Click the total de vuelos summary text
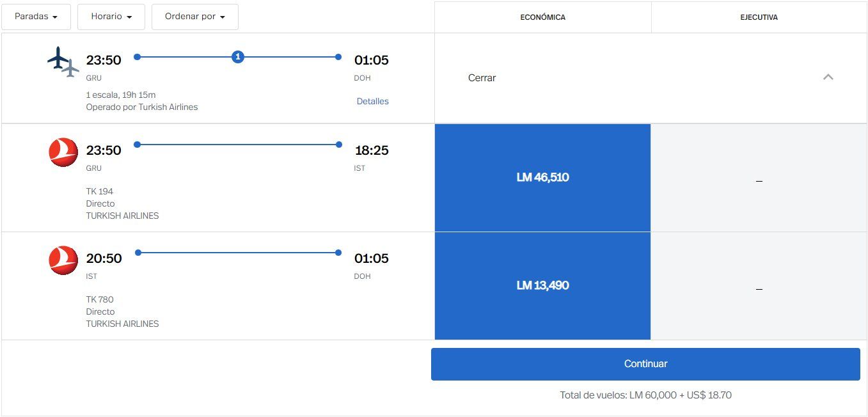The height and width of the screenshot is (417, 868). click(645, 395)
